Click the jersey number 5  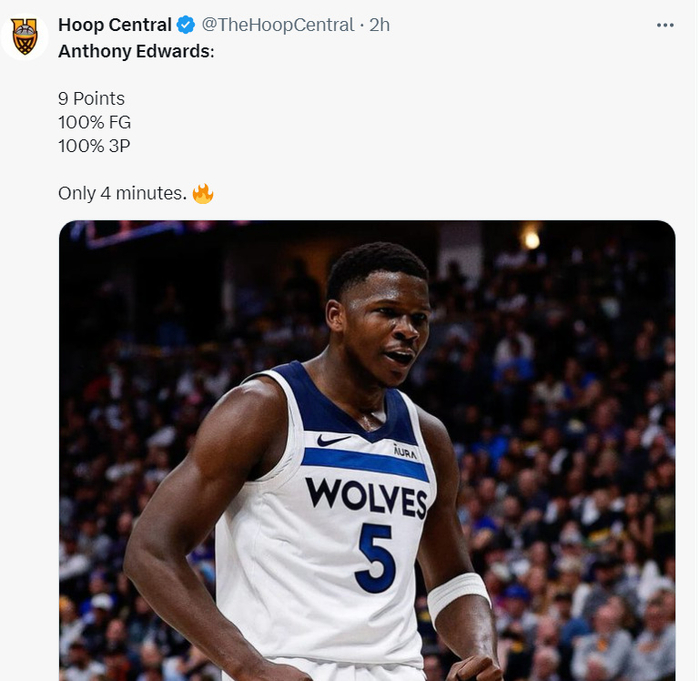click(375, 556)
